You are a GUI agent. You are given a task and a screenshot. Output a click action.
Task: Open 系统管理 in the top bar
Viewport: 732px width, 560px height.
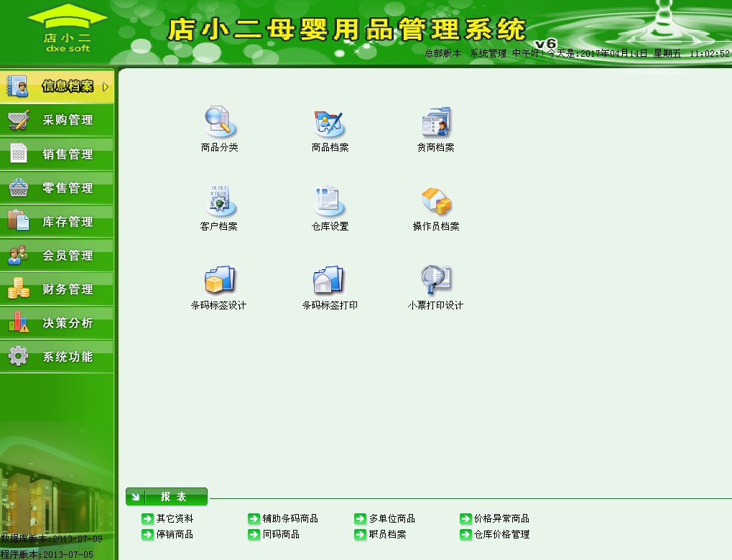point(488,52)
